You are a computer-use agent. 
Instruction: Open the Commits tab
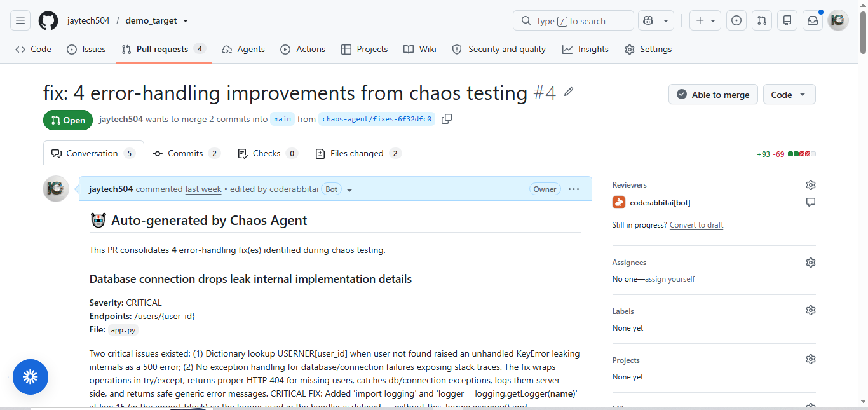[x=186, y=153]
